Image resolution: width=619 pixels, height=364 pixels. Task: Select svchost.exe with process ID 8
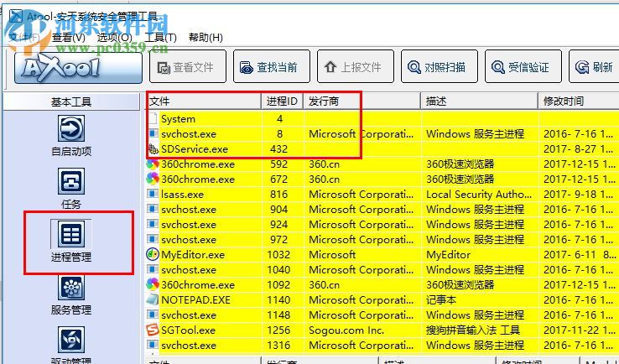(x=382, y=134)
